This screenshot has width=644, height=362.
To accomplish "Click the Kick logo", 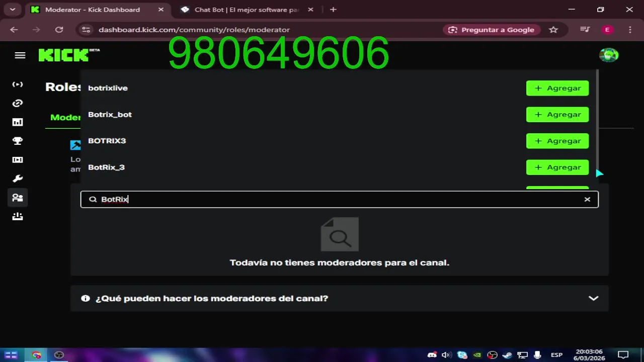I will (69, 55).
